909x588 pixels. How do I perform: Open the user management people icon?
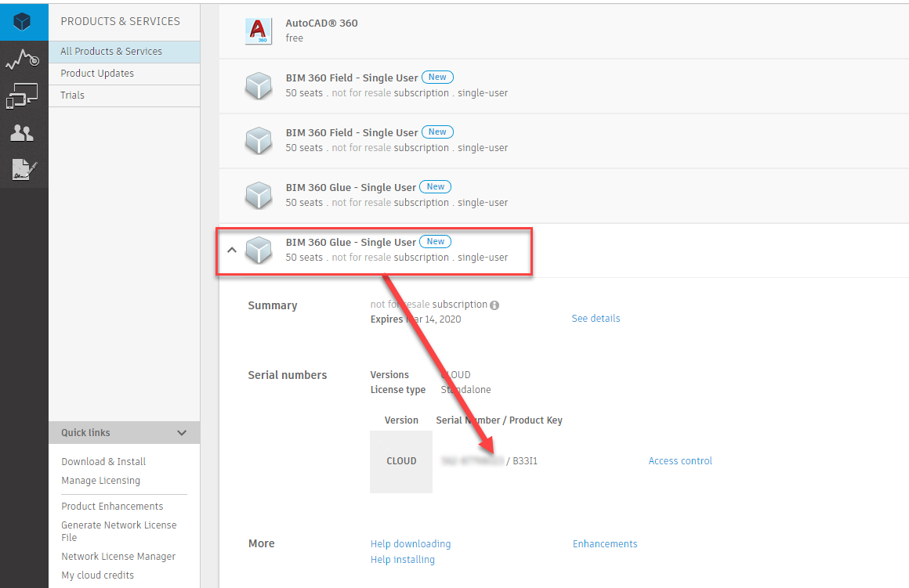(22, 133)
